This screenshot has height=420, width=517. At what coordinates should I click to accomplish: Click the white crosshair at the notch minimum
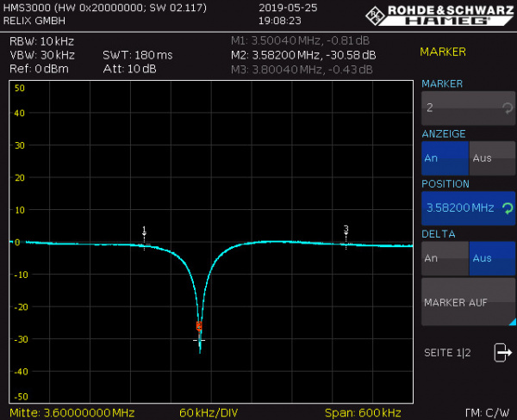[199, 340]
